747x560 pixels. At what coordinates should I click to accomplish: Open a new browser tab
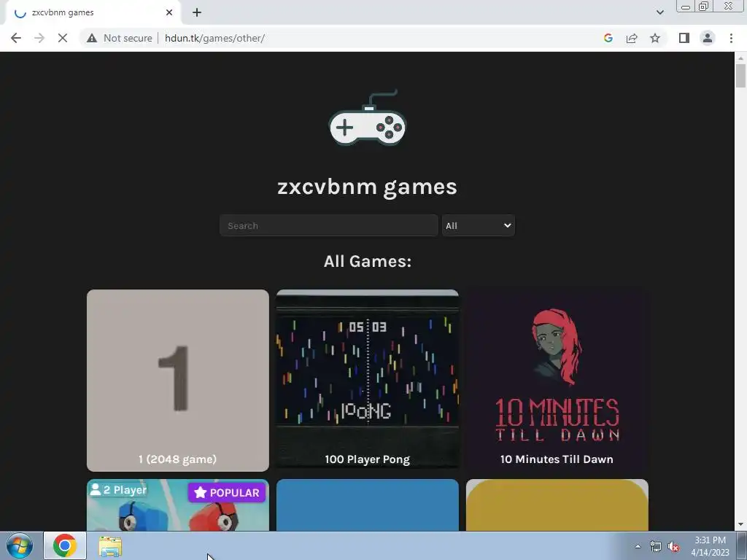coord(197,13)
